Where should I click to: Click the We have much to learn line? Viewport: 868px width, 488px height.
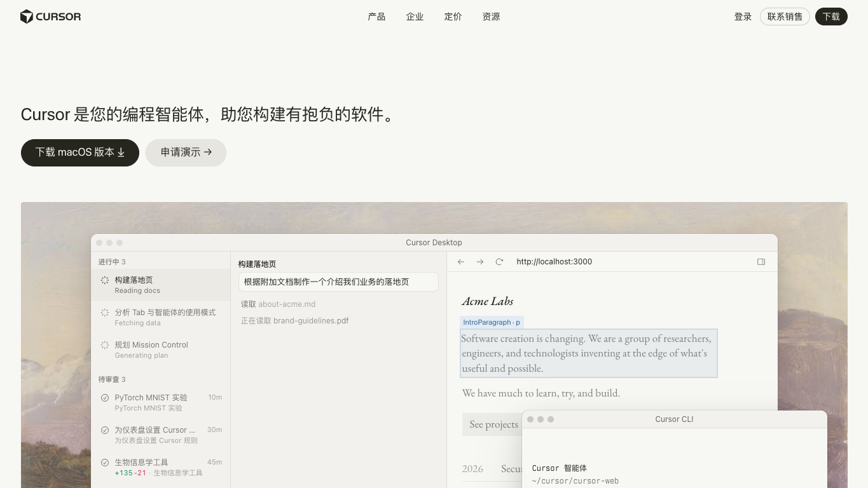click(541, 393)
